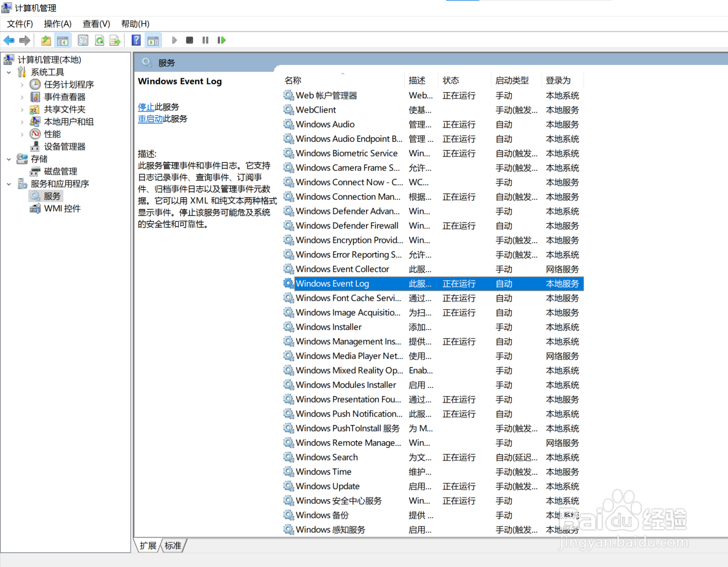Click the 事件查看器 icon in tree
Screen dimensions: 728x567
click(x=35, y=97)
